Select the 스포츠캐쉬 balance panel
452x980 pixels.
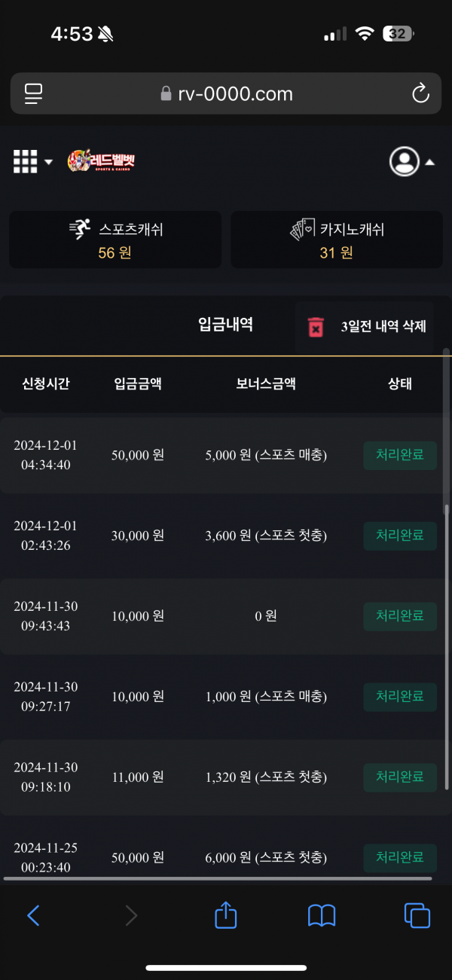[x=115, y=240]
